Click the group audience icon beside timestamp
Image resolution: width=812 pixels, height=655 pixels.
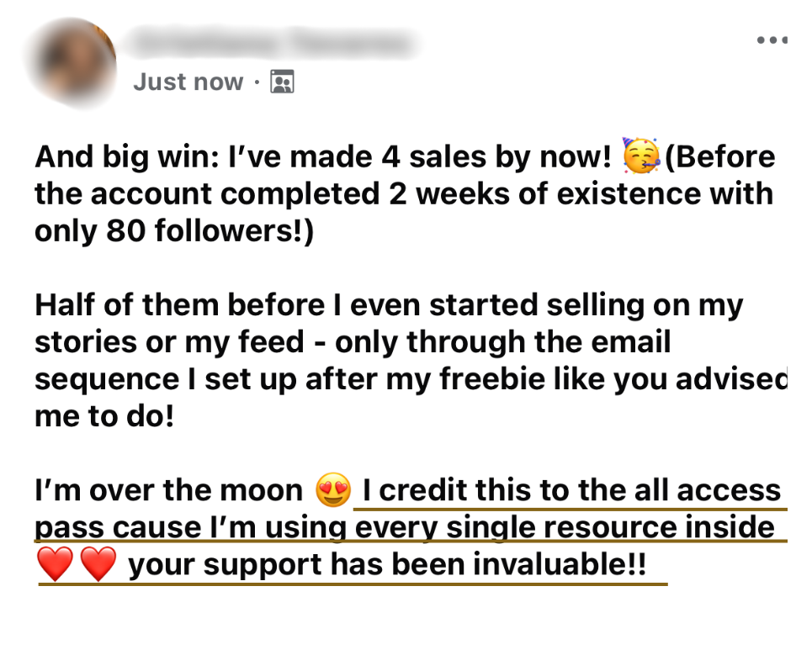282,82
